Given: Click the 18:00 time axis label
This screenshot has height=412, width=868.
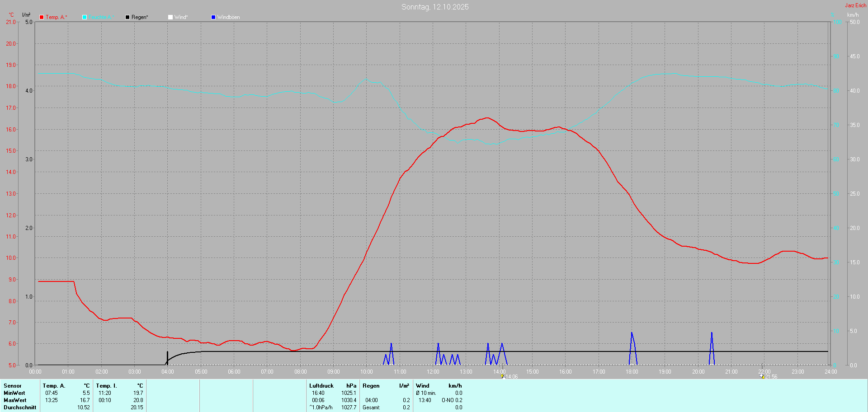Looking at the screenshot, I should click(x=632, y=372).
